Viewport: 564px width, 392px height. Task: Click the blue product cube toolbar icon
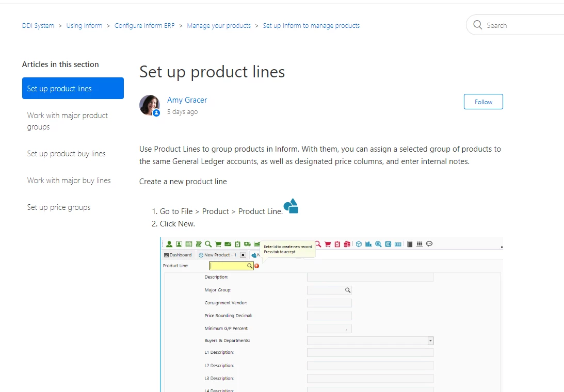pyautogui.click(x=359, y=244)
